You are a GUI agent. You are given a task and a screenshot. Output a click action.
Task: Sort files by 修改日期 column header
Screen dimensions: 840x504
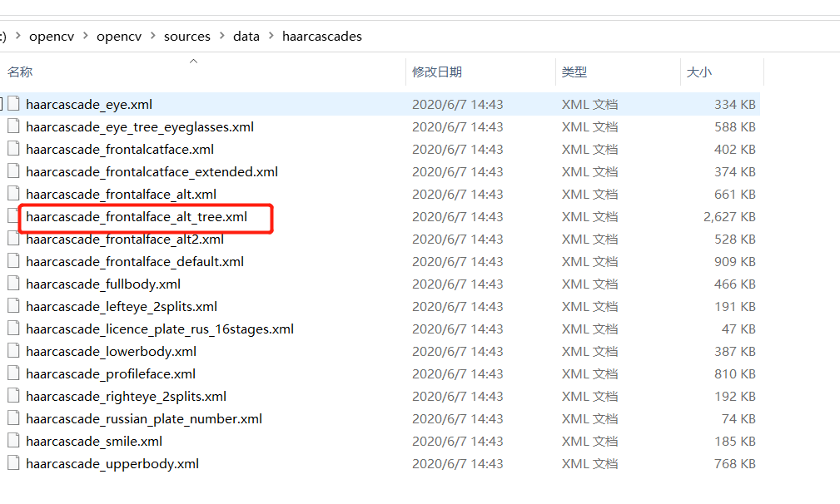pos(436,72)
